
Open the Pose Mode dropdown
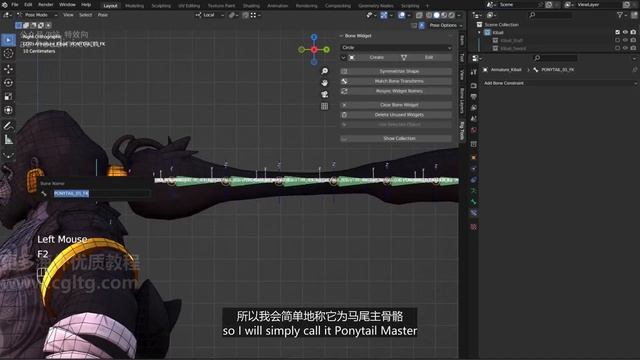click(x=38, y=15)
